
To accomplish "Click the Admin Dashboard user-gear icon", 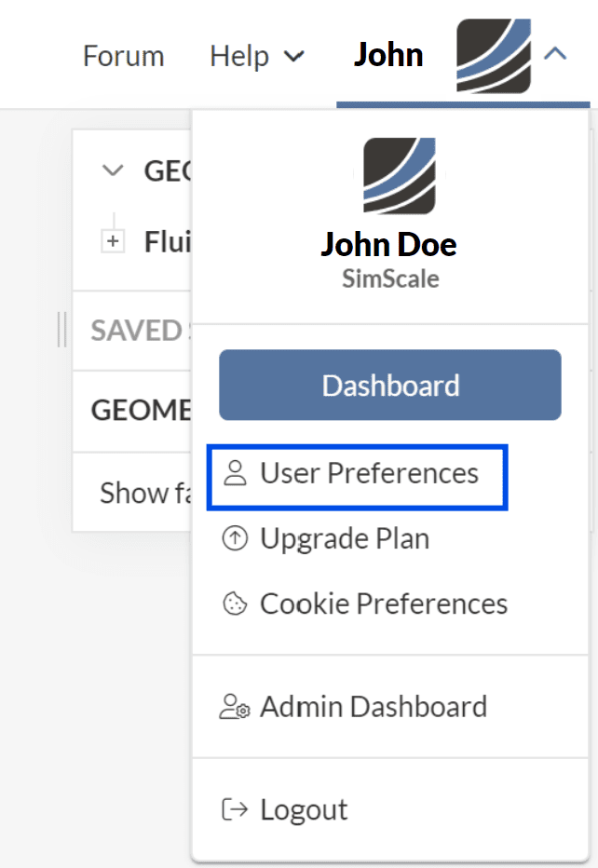I will (236, 708).
